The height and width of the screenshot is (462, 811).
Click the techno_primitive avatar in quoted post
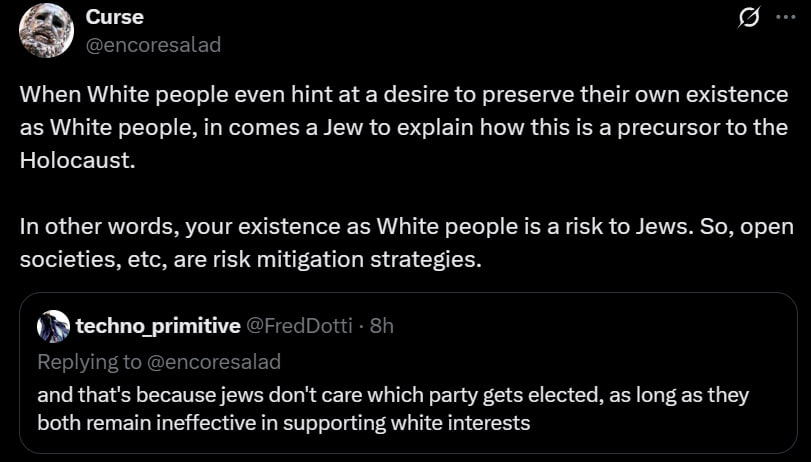click(53, 326)
